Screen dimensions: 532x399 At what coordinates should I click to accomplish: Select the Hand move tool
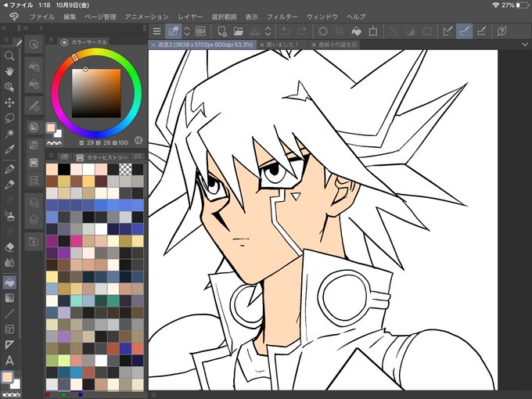coord(9,71)
